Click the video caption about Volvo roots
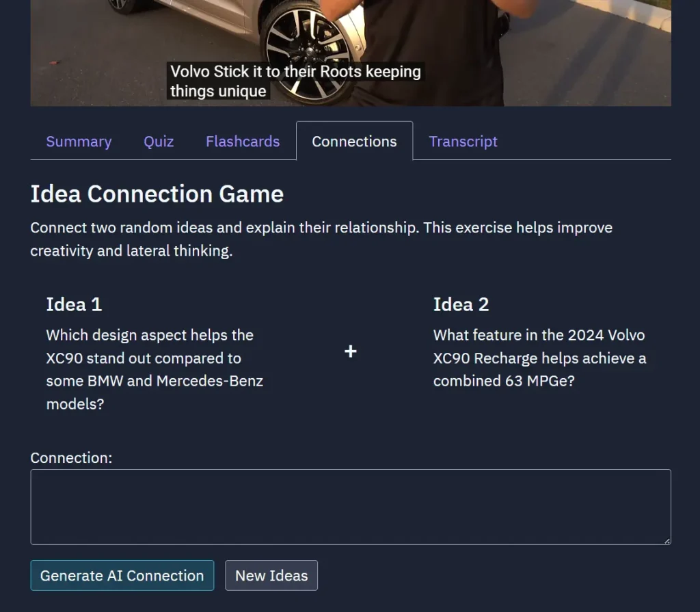The height and width of the screenshot is (612, 700). point(295,81)
